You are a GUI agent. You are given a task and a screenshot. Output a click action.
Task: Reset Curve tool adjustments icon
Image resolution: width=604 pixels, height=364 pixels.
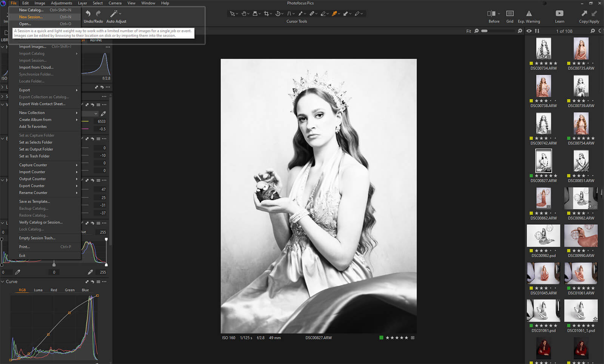pyautogui.click(x=92, y=282)
